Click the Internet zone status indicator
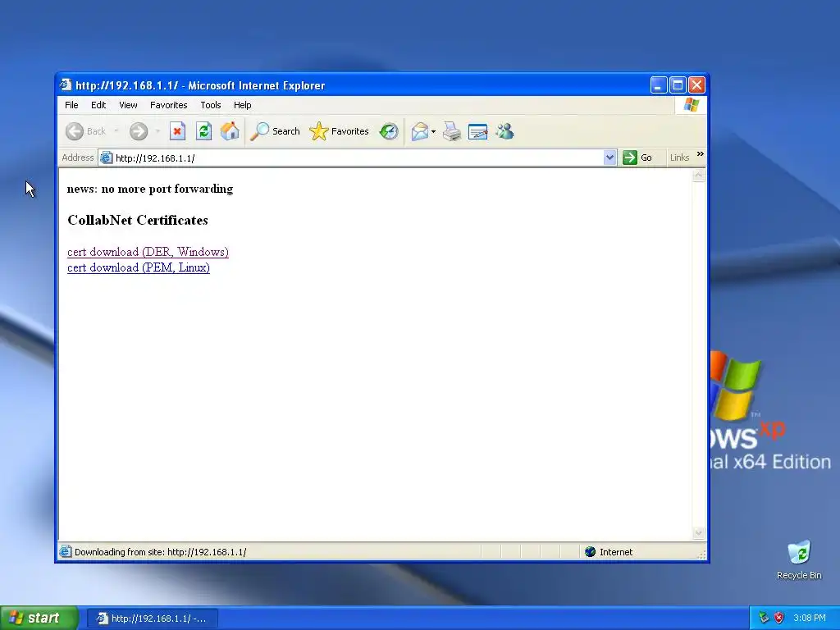 pyautogui.click(x=609, y=552)
